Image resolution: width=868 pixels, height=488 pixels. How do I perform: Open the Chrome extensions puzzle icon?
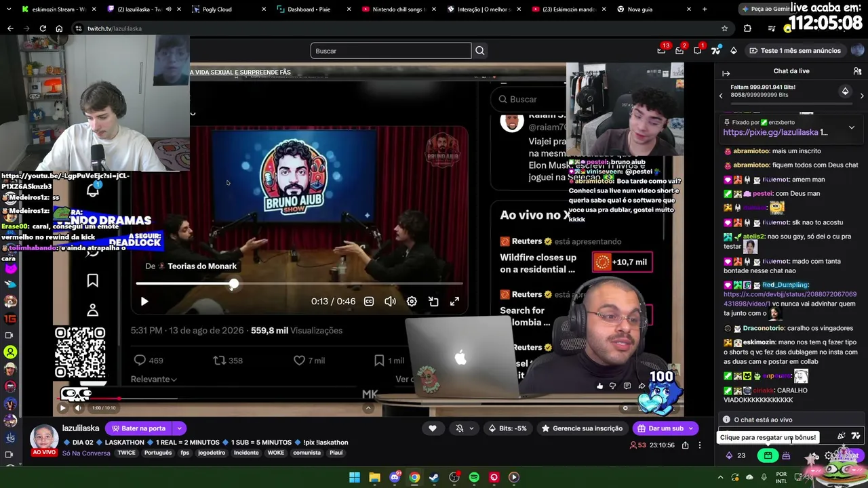click(747, 28)
